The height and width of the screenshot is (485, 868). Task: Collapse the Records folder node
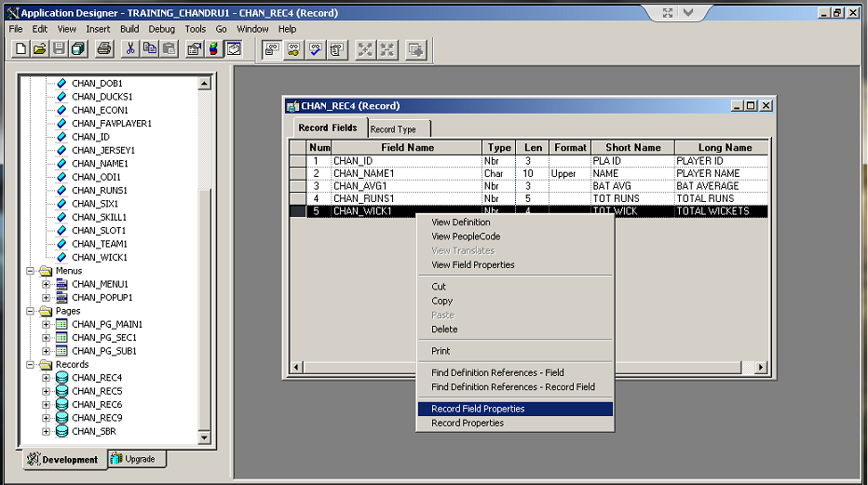pos(31,364)
